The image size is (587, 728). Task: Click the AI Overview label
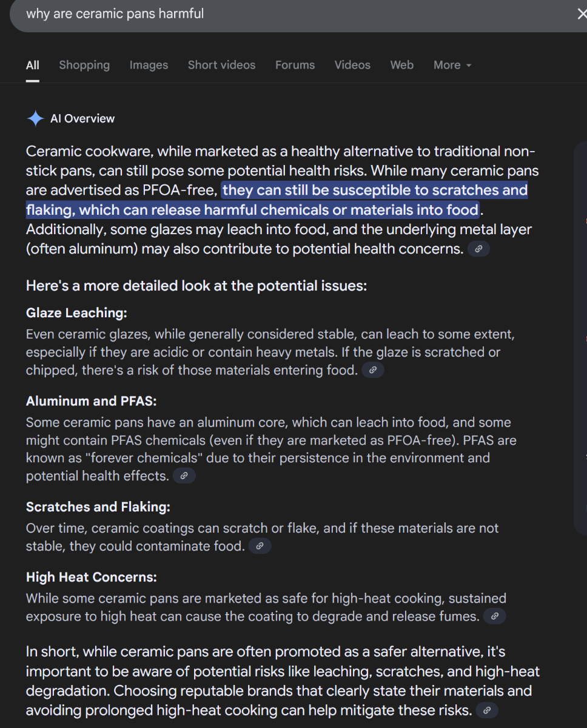[x=82, y=119]
